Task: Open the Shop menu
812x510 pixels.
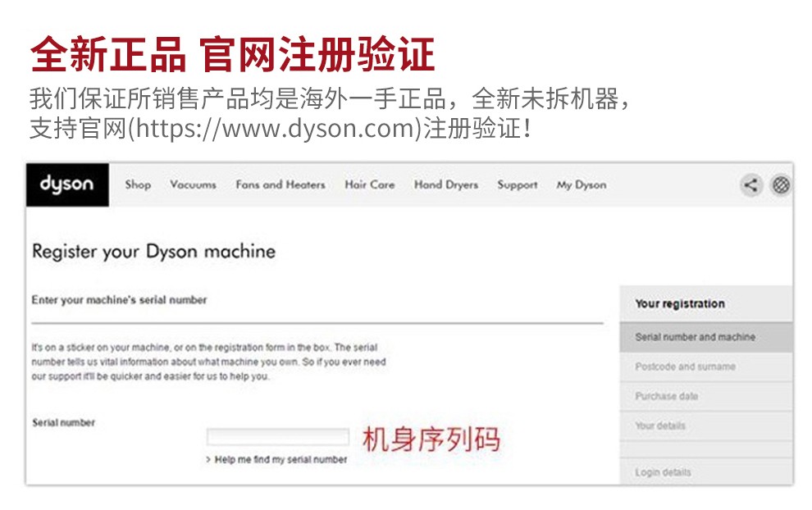Action: point(138,184)
